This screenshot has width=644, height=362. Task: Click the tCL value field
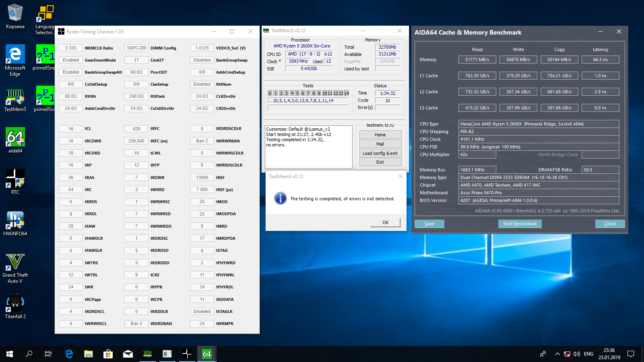(71, 129)
